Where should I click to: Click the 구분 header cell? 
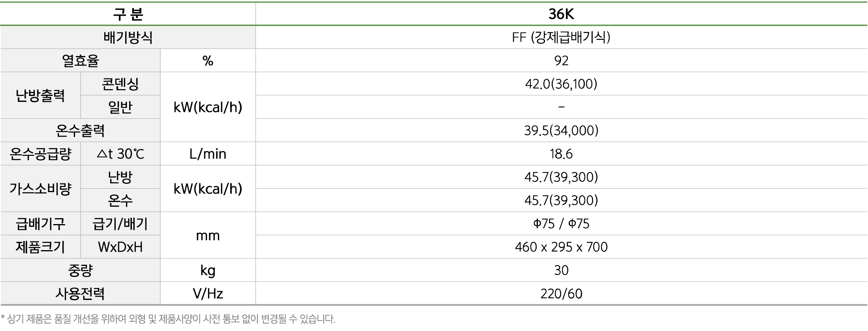coord(128,14)
